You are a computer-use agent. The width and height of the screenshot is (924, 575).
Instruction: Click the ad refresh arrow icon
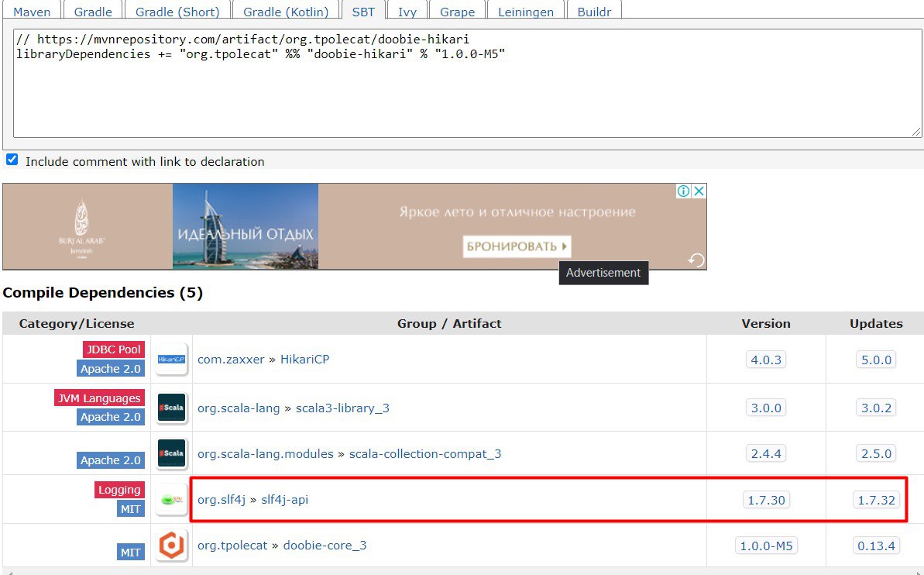[x=696, y=260]
